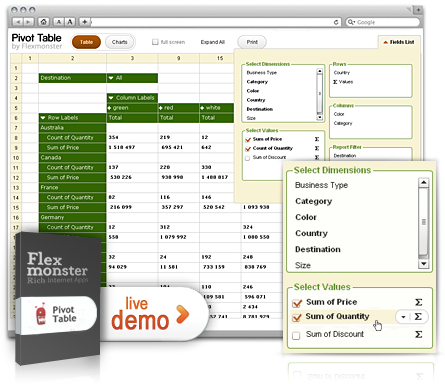Click the orange arrow on live demo button
This screenshot has width=445, height=384.
[183, 314]
